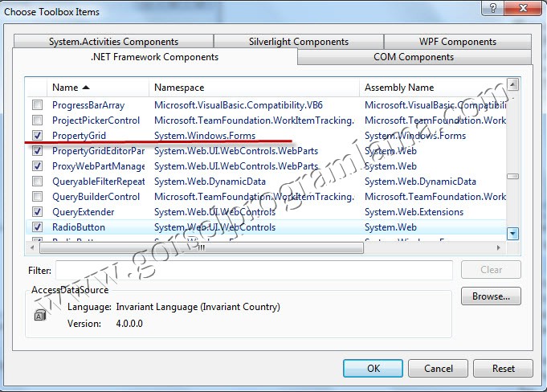Sort by the Assembly Name column header
The image size is (547, 392).
pyautogui.click(x=434, y=87)
